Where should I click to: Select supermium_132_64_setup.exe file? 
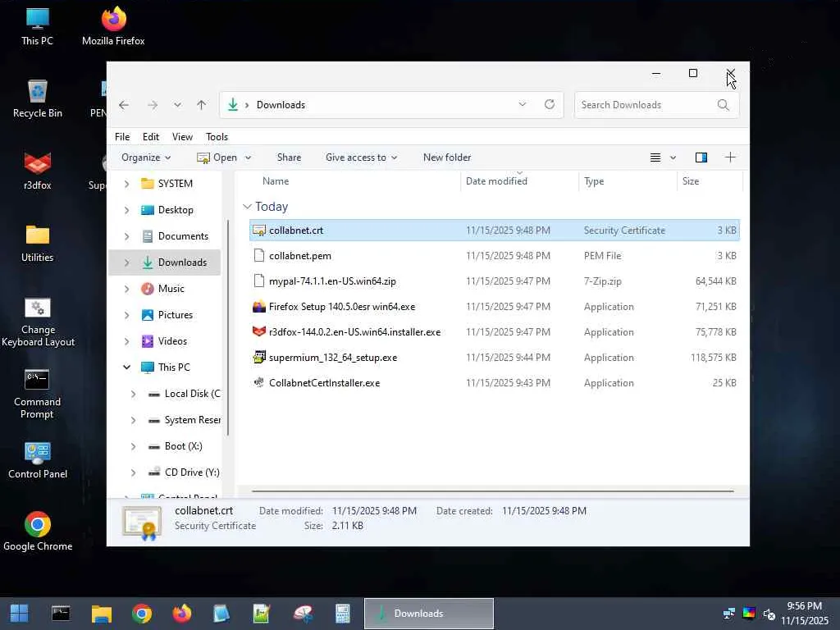[495, 358]
